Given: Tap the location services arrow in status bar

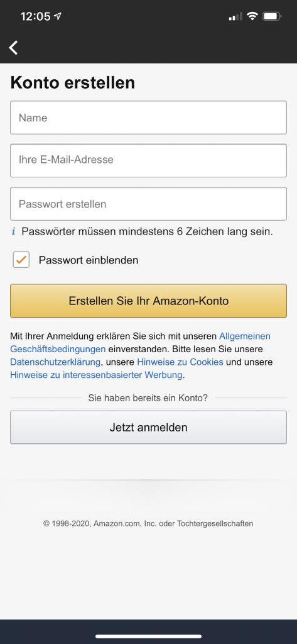Looking at the screenshot, I should [x=58, y=16].
